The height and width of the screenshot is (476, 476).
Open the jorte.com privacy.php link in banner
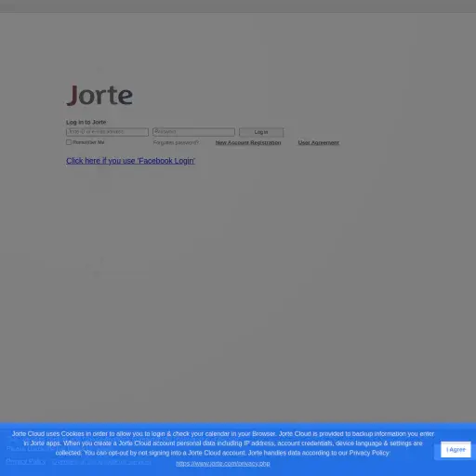tap(223, 464)
